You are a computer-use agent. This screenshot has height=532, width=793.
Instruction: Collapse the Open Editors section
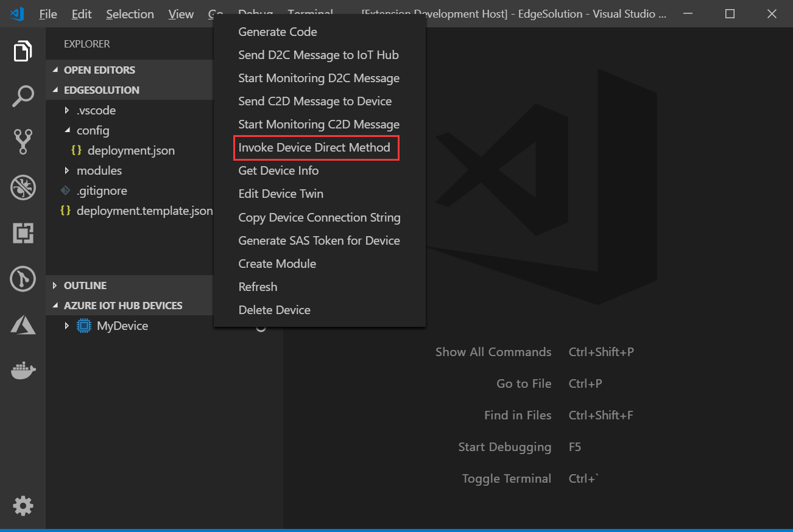(x=55, y=70)
